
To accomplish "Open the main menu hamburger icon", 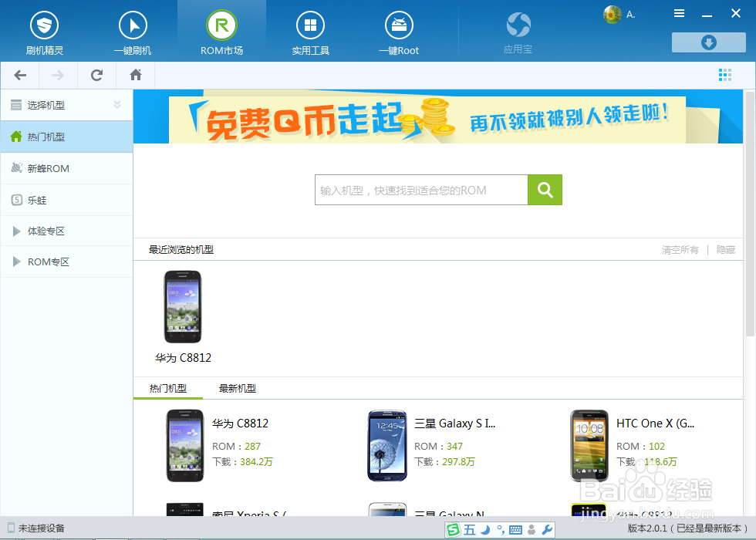I will (680, 14).
